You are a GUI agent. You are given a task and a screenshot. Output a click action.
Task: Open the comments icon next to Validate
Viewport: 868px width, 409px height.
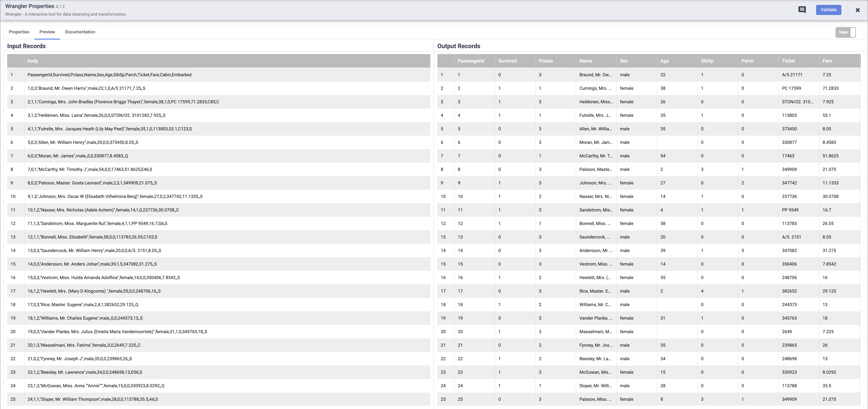click(x=802, y=10)
